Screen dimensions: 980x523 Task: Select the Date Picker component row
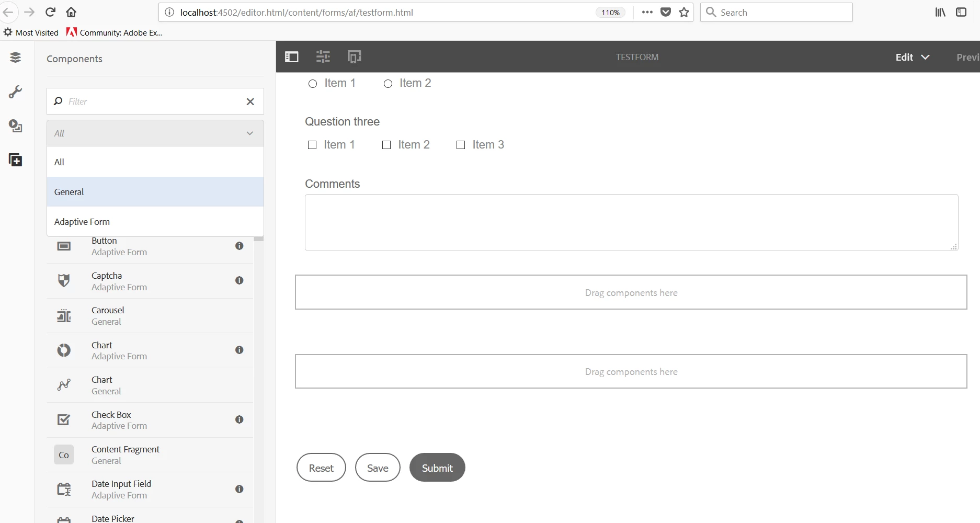(x=150, y=516)
